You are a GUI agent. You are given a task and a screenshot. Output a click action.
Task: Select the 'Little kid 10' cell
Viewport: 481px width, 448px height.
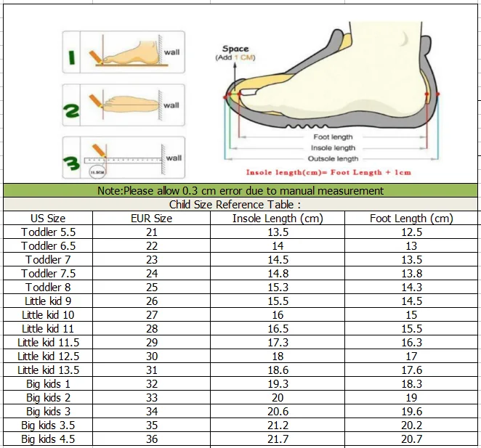point(48,315)
